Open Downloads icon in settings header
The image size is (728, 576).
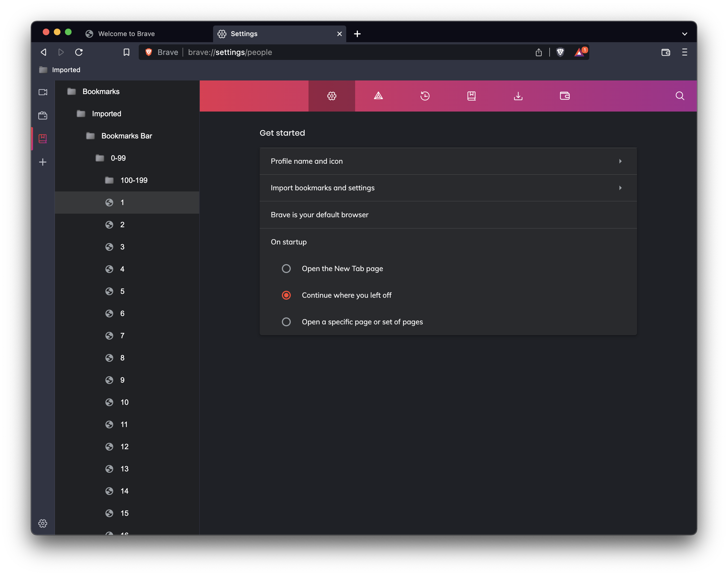click(x=518, y=96)
